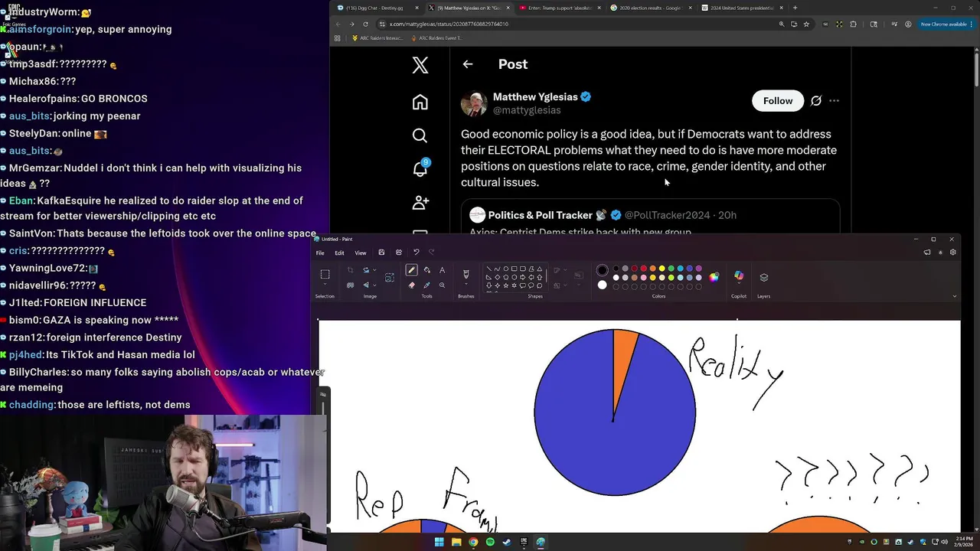Viewport: 980px width, 551px height.
Task: Open Paint settings gear icon
Action: coord(953,253)
